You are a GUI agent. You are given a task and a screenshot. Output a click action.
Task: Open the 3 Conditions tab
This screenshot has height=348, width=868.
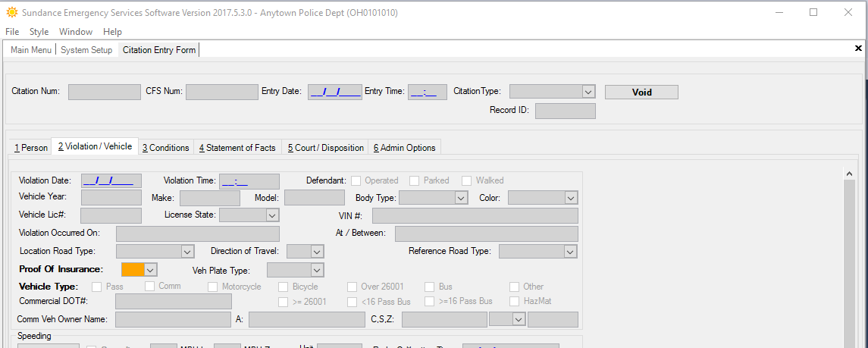click(x=165, y=148)
